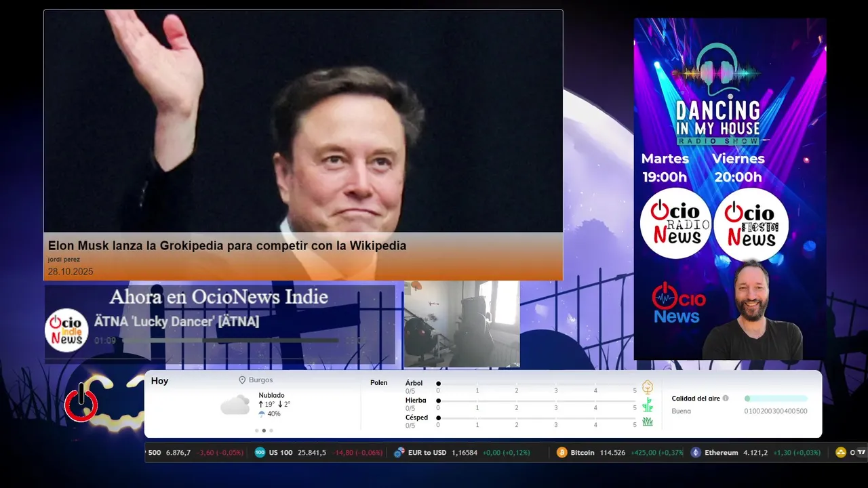Click the OcioNews Indie round logo
Viewport: 868px width, 488px height.
[66, 330]
